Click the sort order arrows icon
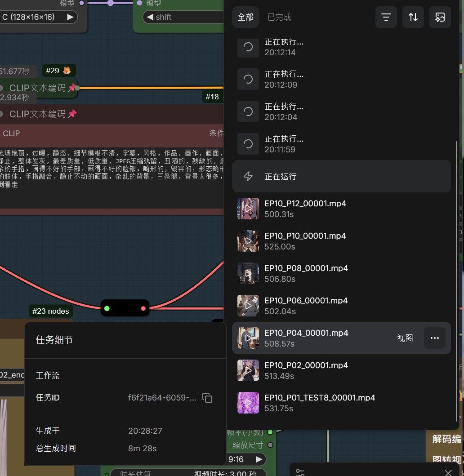 [x=413, y=17]
